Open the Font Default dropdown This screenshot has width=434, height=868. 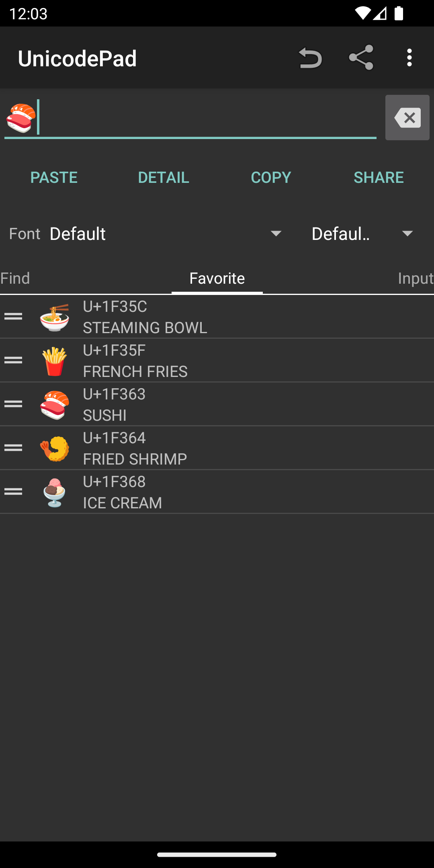(x=165, y=234)
